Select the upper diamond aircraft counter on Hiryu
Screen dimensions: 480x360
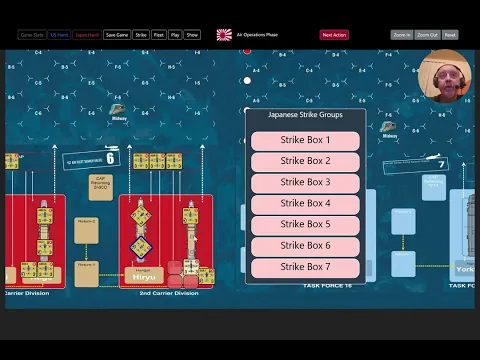(x=141, y=216)
